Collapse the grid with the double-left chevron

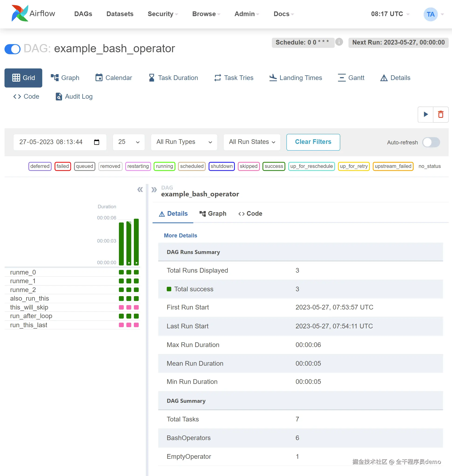(140, 190)
